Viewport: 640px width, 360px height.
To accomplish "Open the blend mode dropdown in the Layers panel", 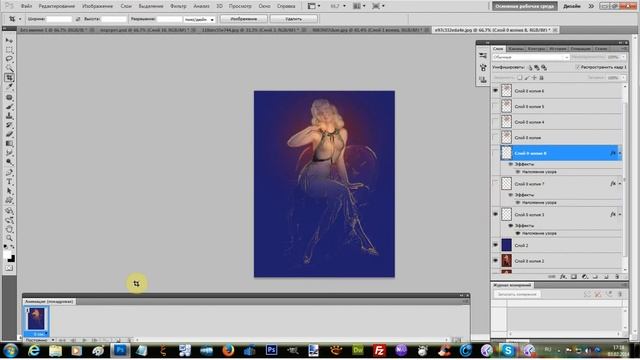I will point(531,58).
